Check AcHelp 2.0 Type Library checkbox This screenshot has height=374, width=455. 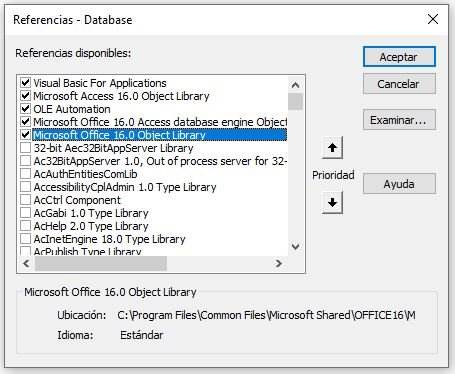25,226
